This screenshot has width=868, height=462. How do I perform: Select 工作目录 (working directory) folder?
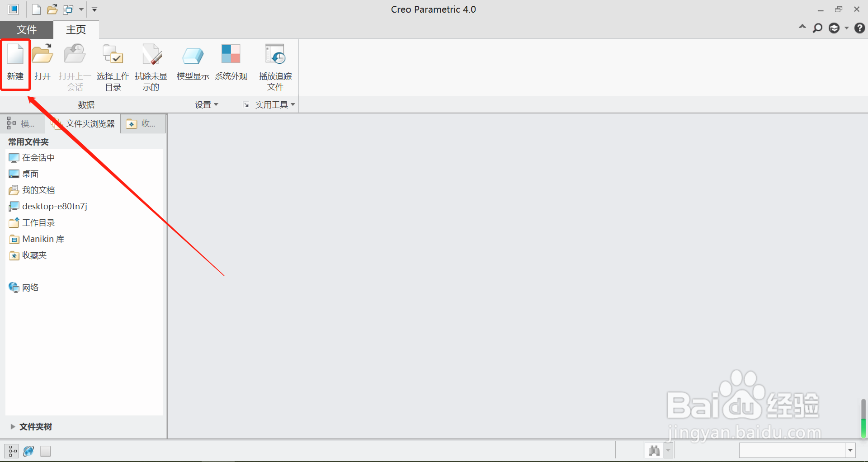(x=32, y=223)
